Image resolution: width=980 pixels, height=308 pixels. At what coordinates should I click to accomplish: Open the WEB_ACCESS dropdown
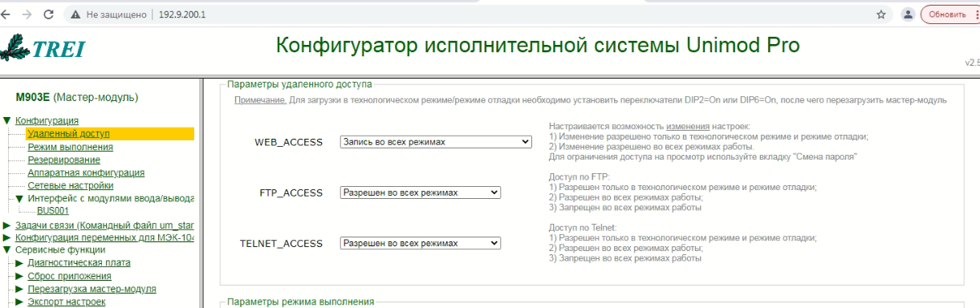[437, 142]
